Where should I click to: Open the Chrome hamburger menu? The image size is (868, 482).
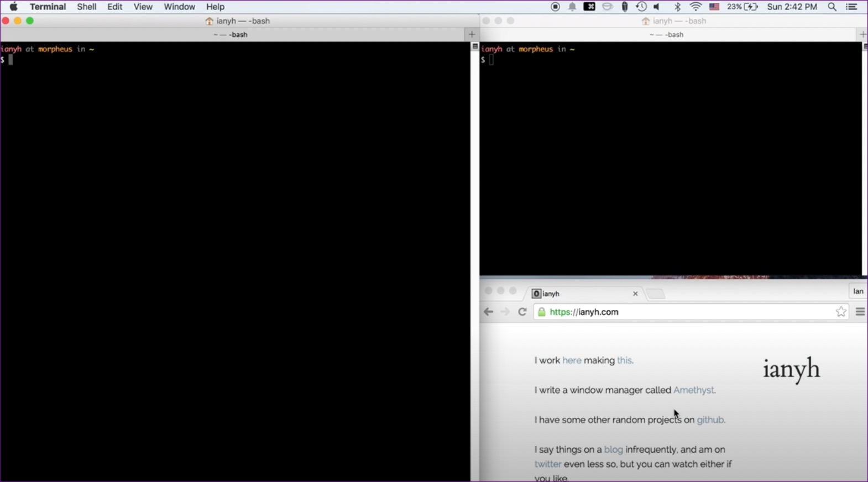click(860, 312)
